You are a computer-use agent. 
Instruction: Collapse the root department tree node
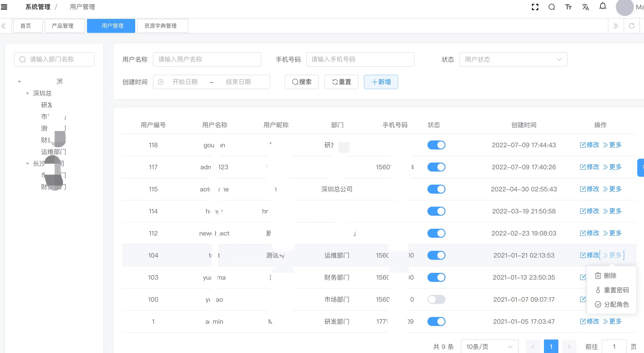pos(19,82)
